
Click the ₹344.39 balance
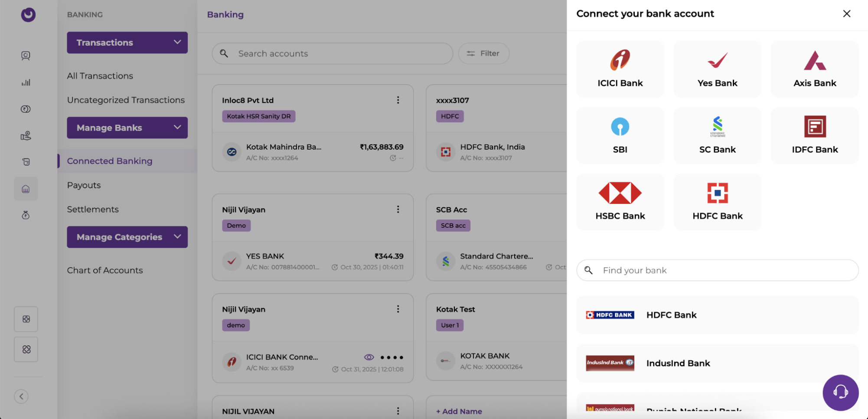click(389, 256)
